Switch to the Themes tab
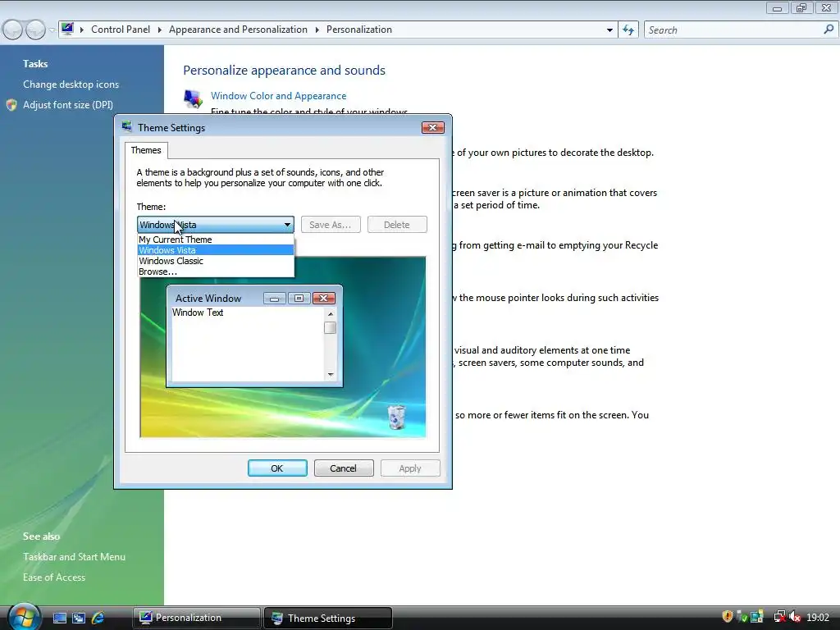 [146, 150]
